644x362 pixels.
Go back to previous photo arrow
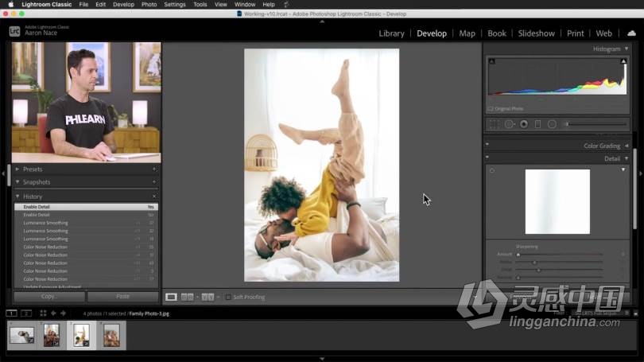point(53,313)
